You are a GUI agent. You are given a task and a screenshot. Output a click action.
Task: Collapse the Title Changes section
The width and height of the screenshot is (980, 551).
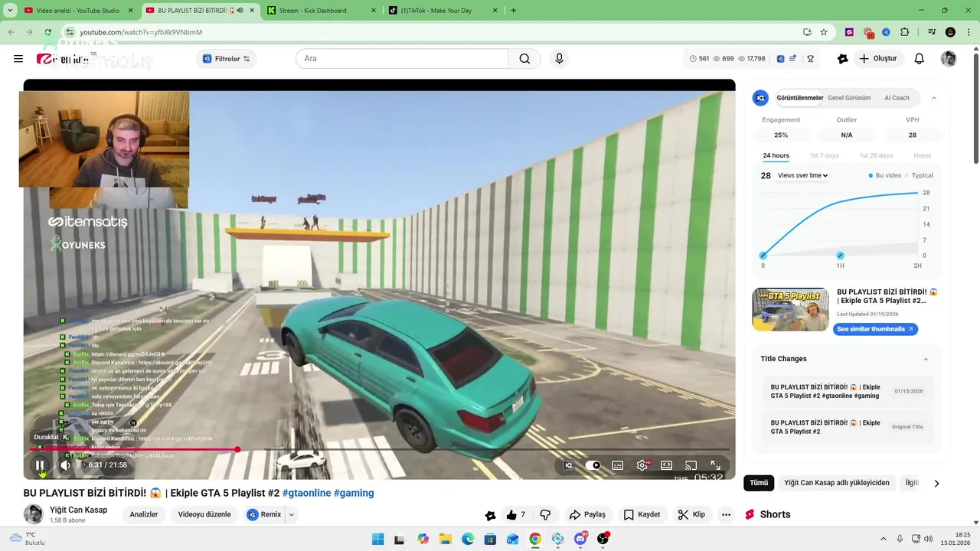tap(926, 359)
